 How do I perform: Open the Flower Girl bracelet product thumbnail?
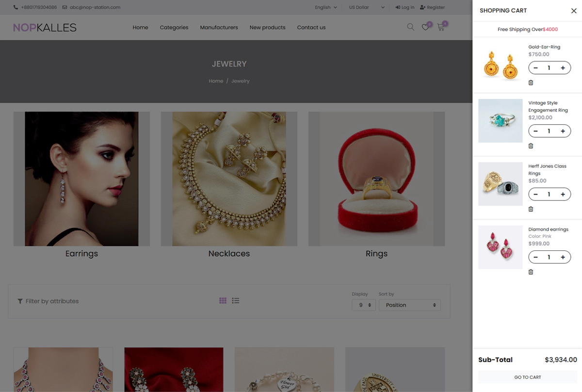(x=284, y=370)
